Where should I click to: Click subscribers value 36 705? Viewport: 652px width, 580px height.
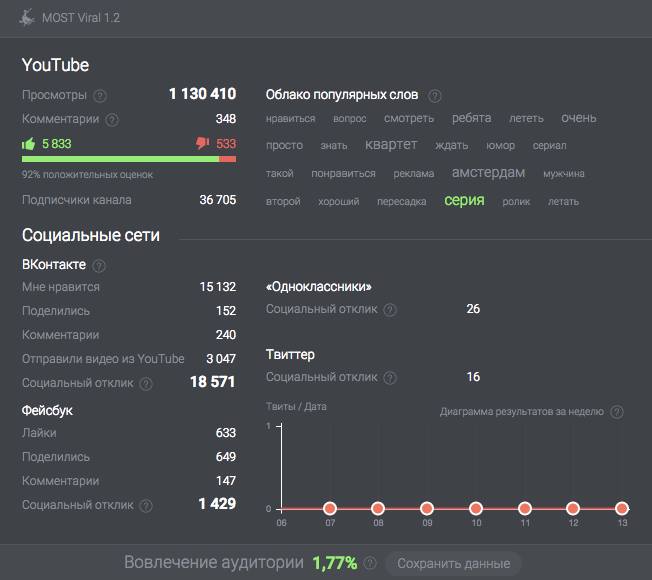click(217, 200)
